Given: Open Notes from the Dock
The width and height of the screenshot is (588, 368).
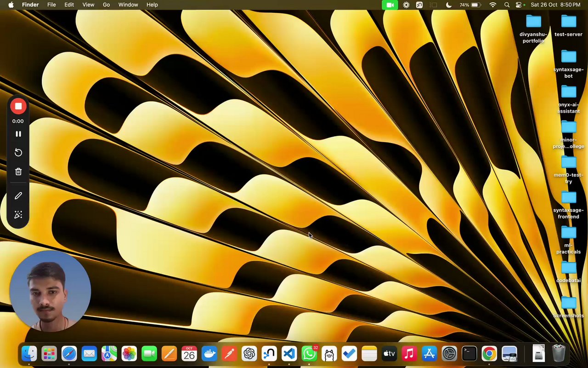Looking at the screenshot, I should coord(369,353).
